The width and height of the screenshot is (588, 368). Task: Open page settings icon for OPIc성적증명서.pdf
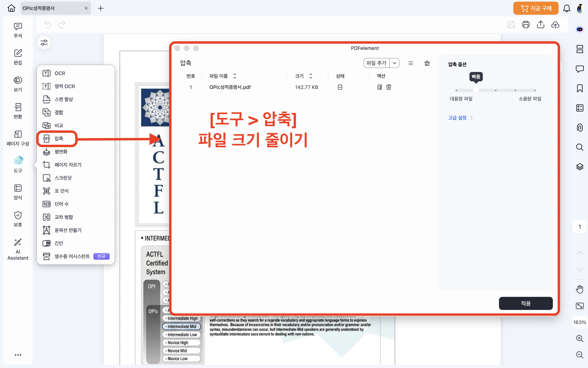pos(380,87)
